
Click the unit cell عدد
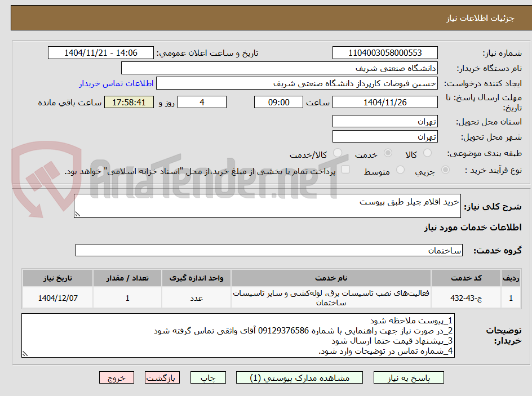coord(197,297)
